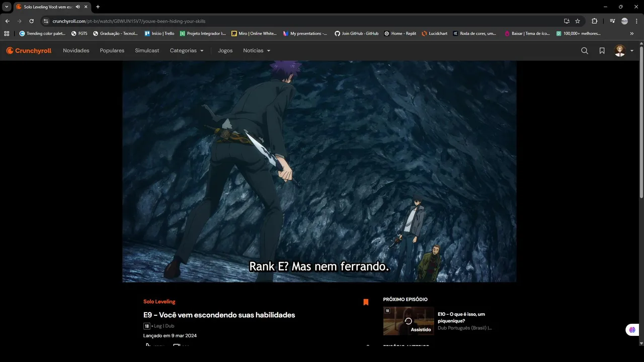Go back in browser
The width and height of the screenshot is (644, 362).
coord(7,21)
